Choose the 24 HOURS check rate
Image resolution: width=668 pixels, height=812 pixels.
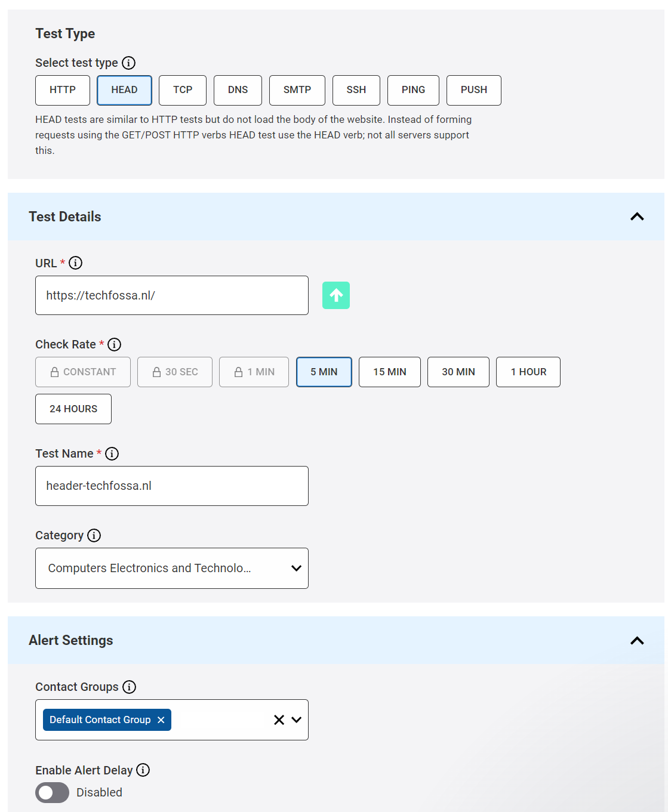click(x=73, y=409)
